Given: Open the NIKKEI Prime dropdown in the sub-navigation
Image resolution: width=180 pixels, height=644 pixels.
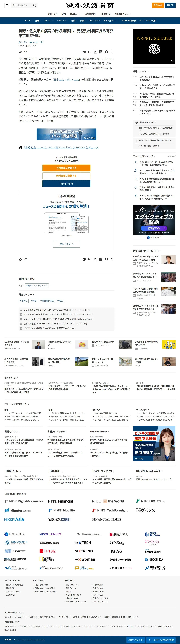Looking at the screenshot, I should coord(123,14).
